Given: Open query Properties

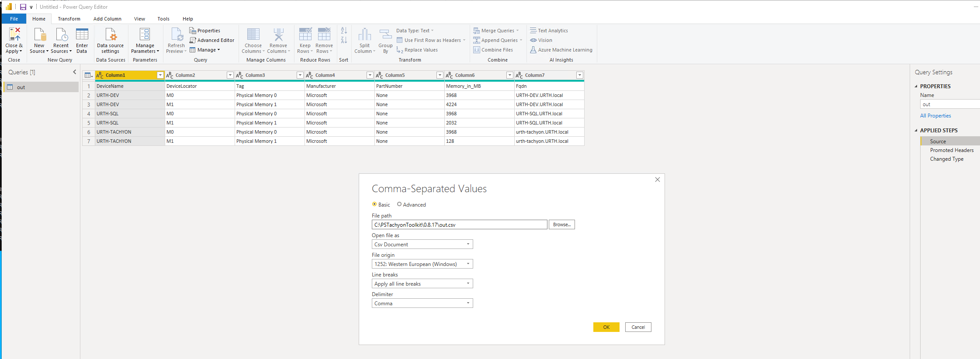Looking at the screenshot, I should click(x=204, y=31).
